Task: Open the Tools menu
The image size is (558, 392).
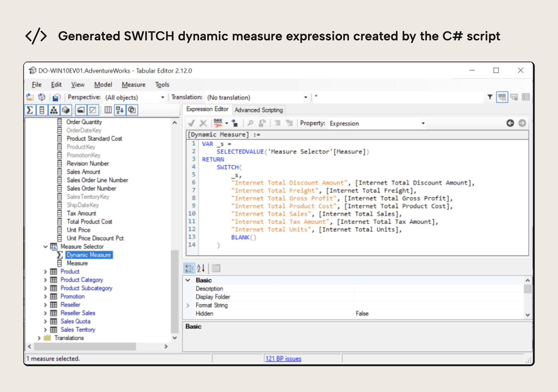Action: pyautogui.click(x=162, y=84)
